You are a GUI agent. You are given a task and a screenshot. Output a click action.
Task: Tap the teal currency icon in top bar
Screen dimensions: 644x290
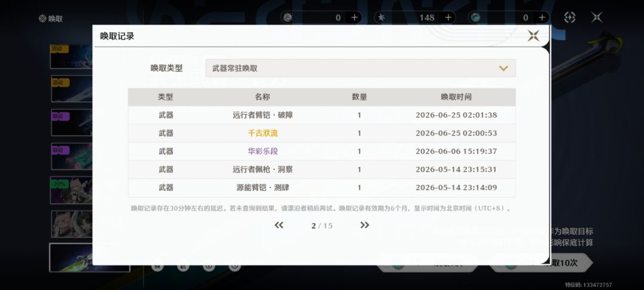(x=475, y=17)
